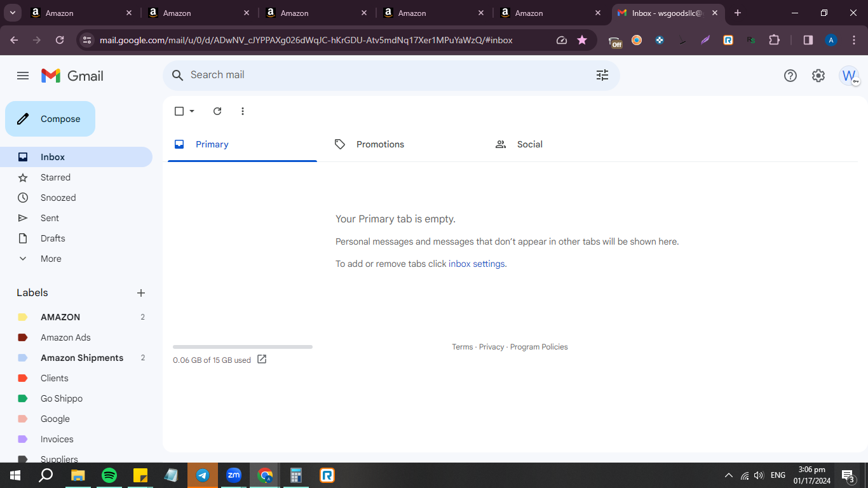
Task: Go back in browser history
Action: click(x=15, y=40)
